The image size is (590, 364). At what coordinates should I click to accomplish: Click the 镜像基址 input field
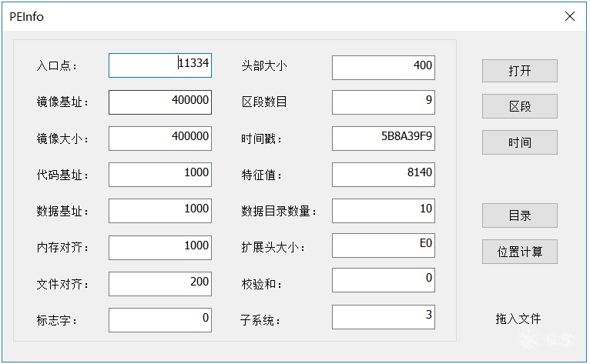(x=160, y=102)
